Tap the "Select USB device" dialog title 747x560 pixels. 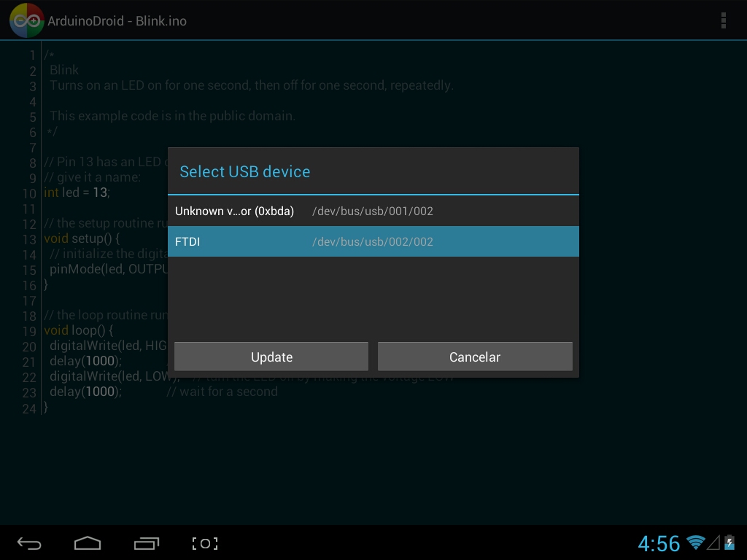tap(245, 171)
